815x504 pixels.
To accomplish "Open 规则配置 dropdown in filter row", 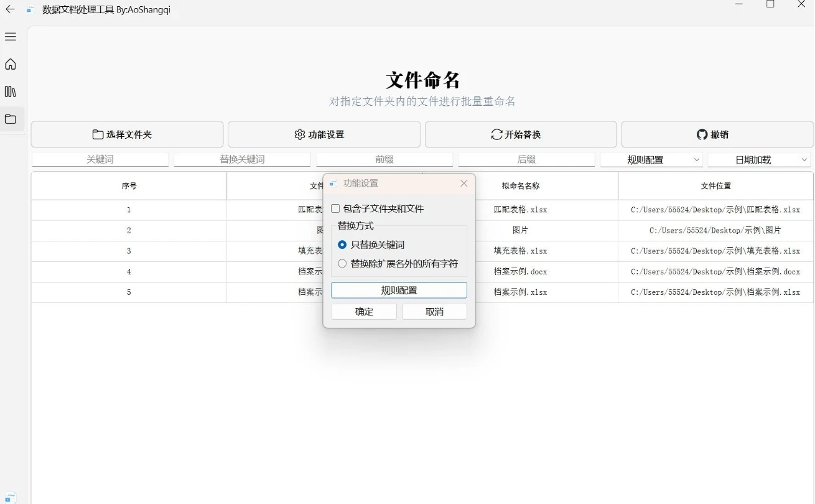I will tap(651, 160).
